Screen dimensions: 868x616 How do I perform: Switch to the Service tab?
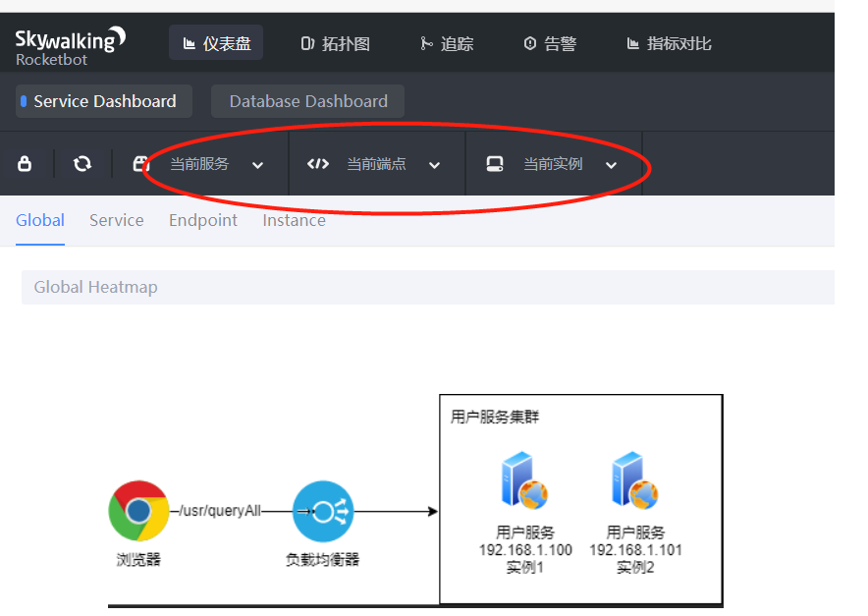tap(117, 220)
